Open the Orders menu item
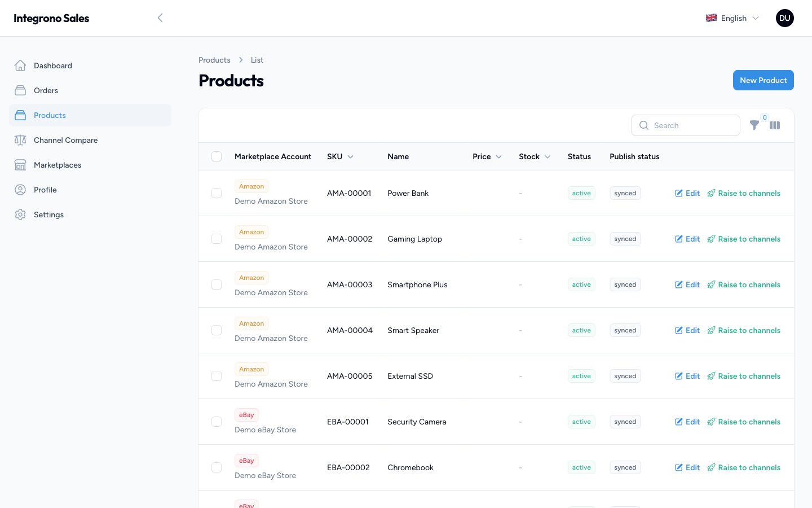812x508 pixels. 90,90
